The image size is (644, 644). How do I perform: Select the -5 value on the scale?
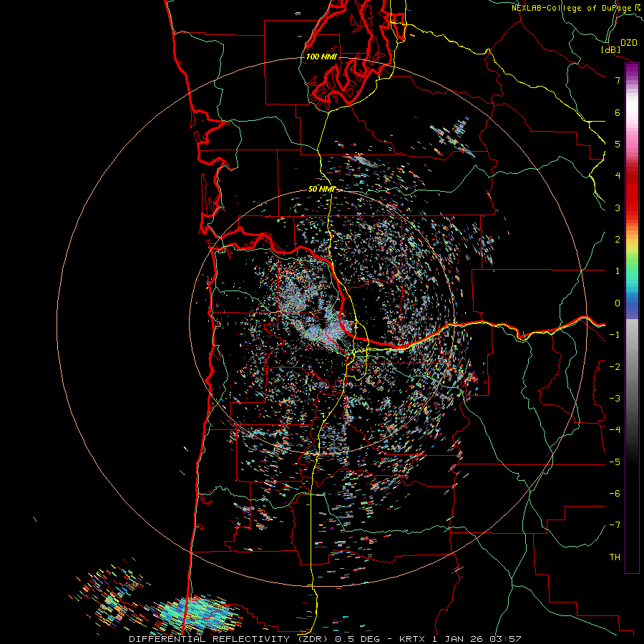tap(615, 462)
